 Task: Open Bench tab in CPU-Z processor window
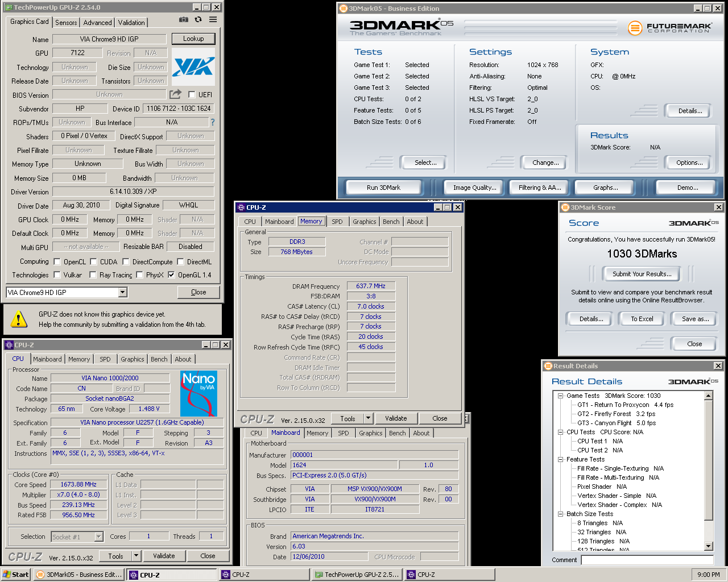[x=159, y=359]
